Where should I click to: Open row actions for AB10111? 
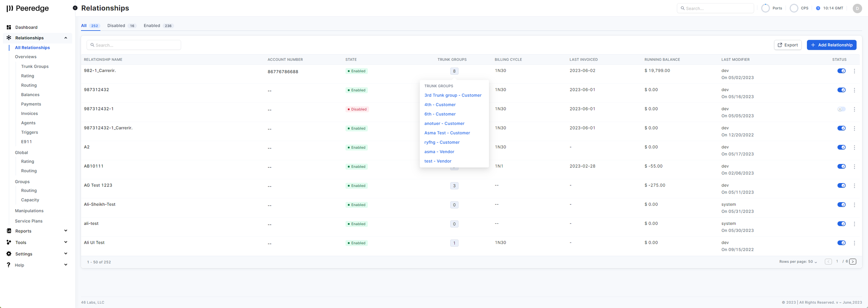854,166
